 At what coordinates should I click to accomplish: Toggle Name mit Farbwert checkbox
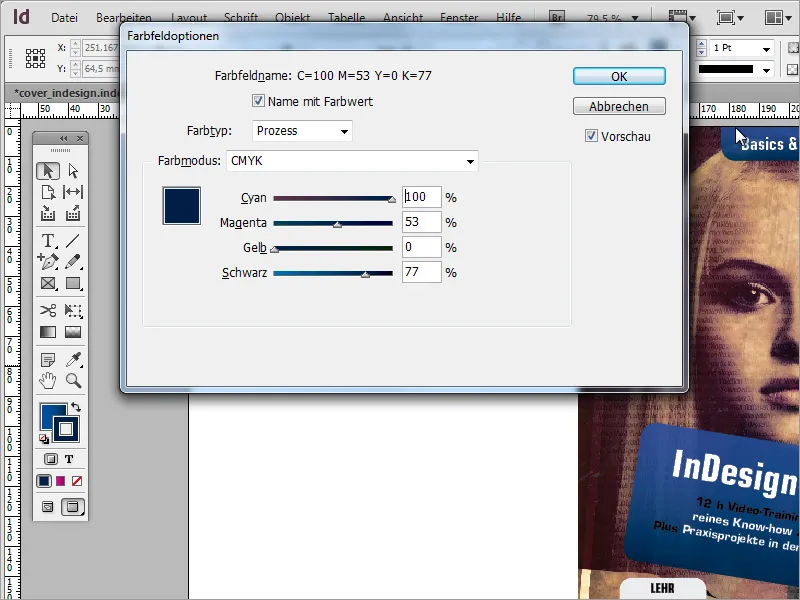[x=258, y=101]
